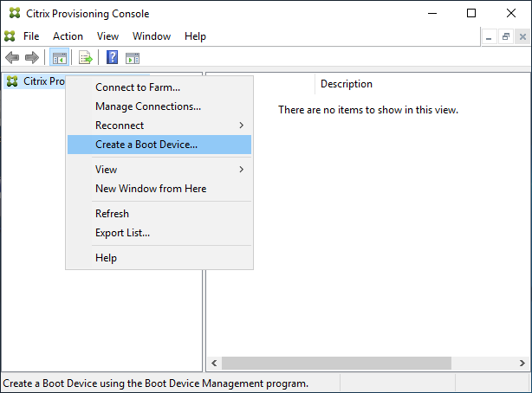Open the File menu
532x393 pixels.
pyautogui.click(x=31, y=36)
